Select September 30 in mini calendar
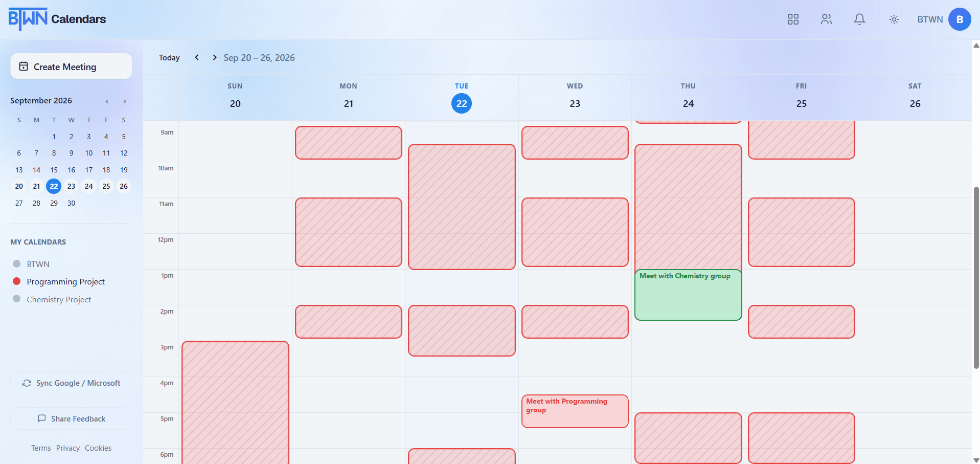Viewport: 980px width, 464px height. tap(71, 203)
